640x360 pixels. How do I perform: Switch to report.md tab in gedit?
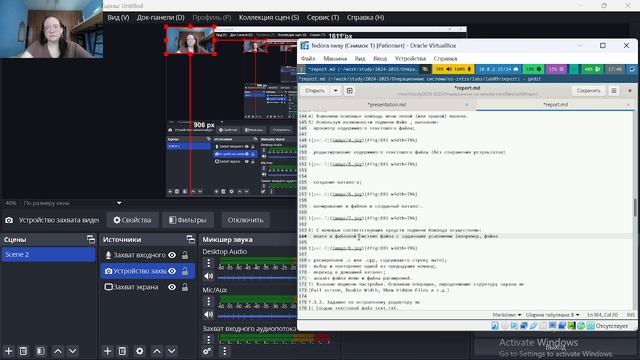click(555, 104)
